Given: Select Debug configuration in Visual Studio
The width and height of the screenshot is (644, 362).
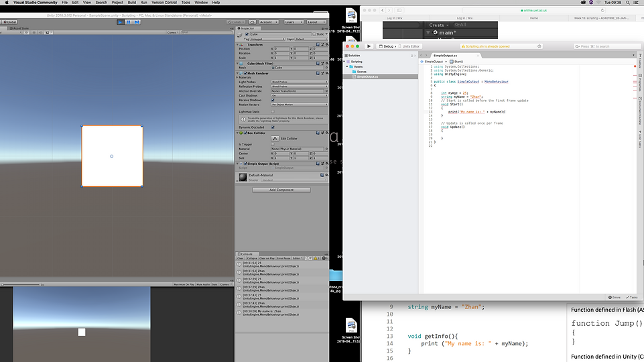Looking at the screenshot, I should point(387,46).
